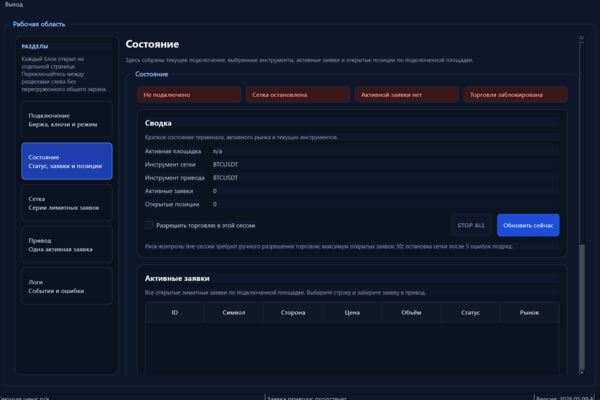Click the Сетка остановлена status badge
600x400 pixels.
click(x=298, y=95)
